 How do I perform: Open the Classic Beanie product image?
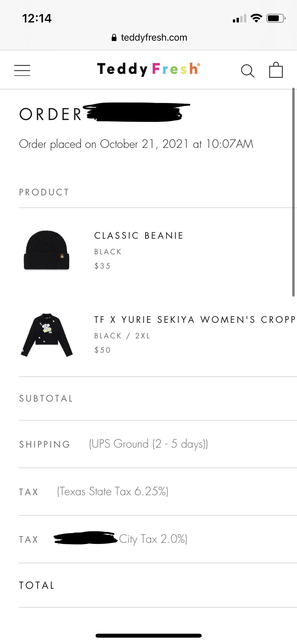coord(47,250)
